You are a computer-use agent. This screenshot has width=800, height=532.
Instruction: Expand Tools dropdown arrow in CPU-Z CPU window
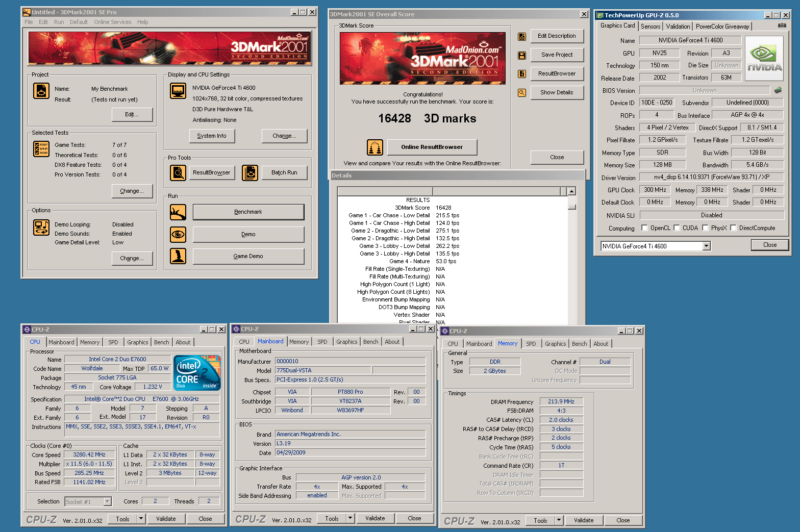[x=141, y=519]
